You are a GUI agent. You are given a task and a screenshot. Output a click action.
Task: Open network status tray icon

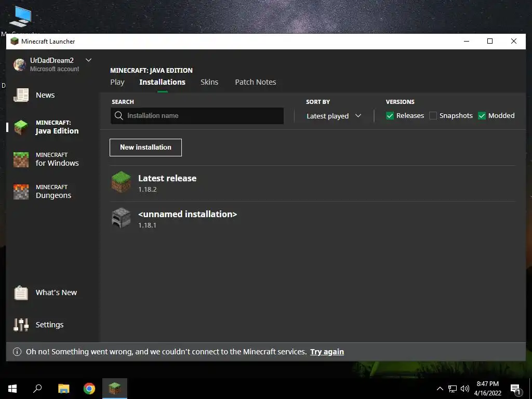pyautogui.click(x=453, y=389)
